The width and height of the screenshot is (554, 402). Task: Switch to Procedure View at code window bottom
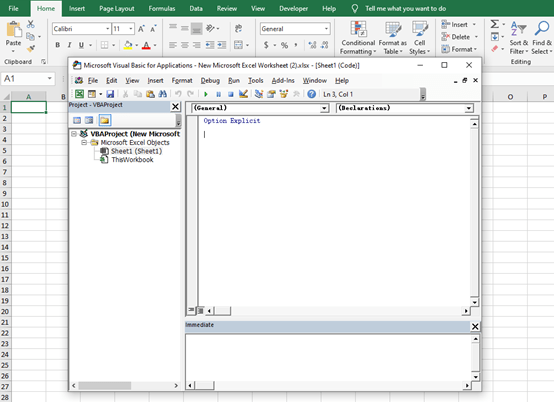coord(191,310)
